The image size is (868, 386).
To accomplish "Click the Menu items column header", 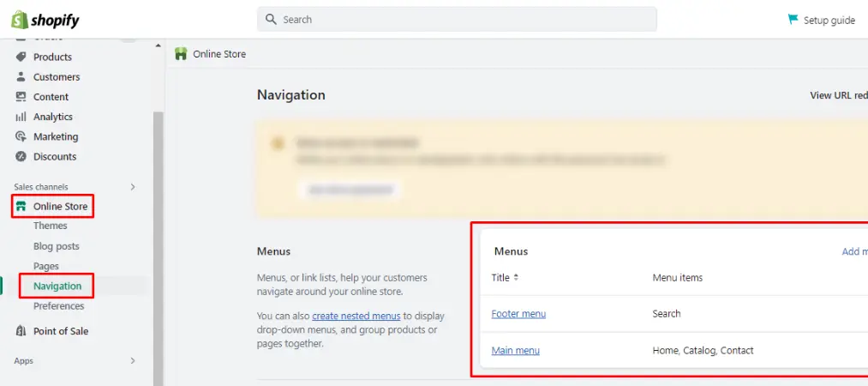I will (x=678, y=277).
